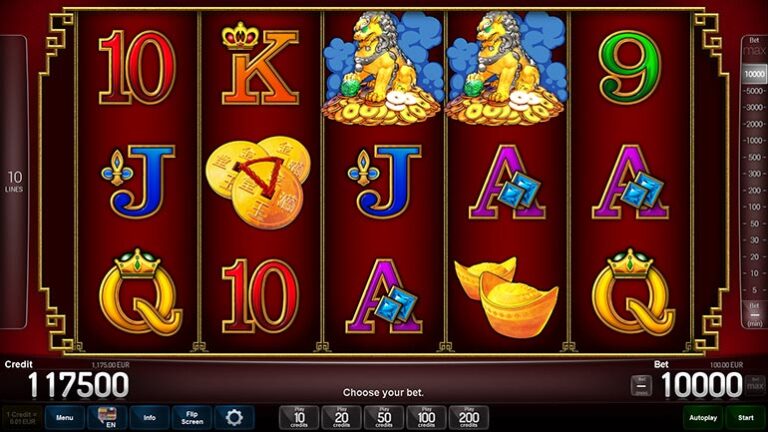Enable Autoplay mode
Image resolution: width=768 pixels, height=432 pixels.
click(x=703, y=418)
